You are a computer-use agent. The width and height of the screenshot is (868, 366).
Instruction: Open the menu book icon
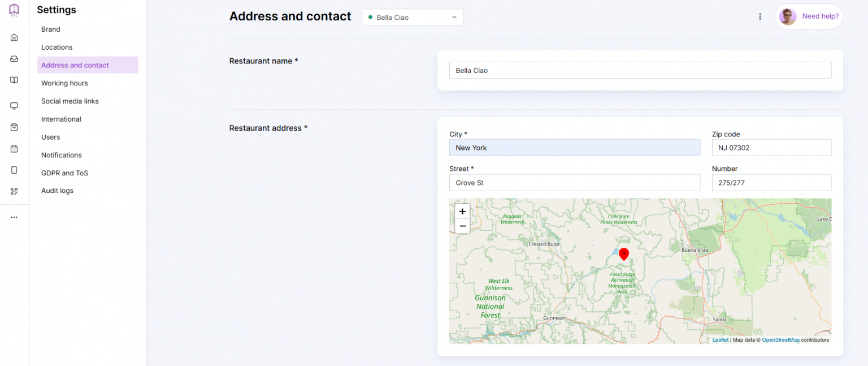14,80
